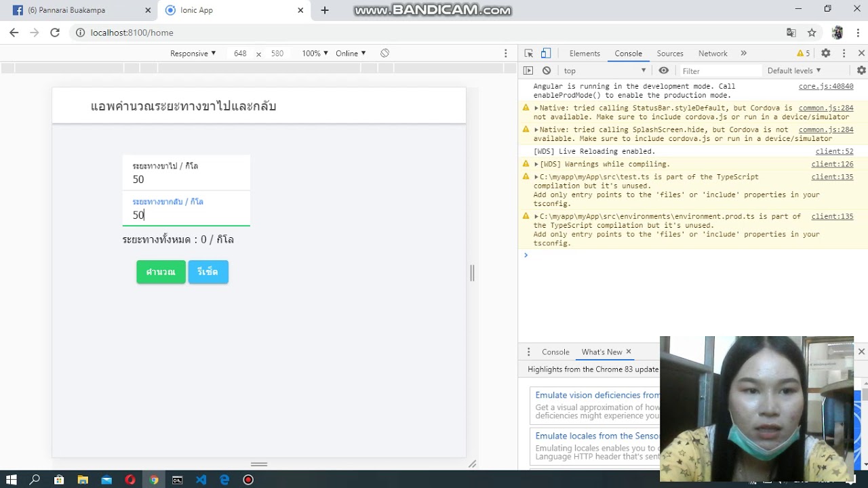Open the Windows Start menu
The height and width of the screenshot is (488, 868).
(12, 480)
